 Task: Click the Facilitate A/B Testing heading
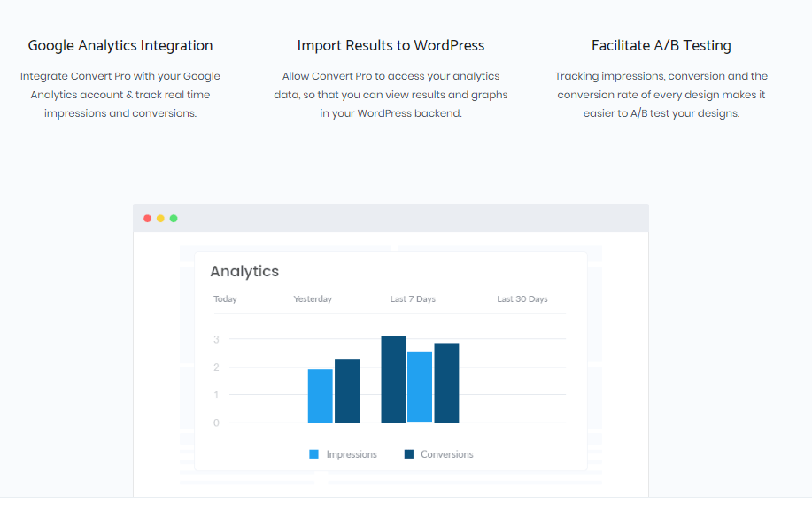(x=661, y=45)
